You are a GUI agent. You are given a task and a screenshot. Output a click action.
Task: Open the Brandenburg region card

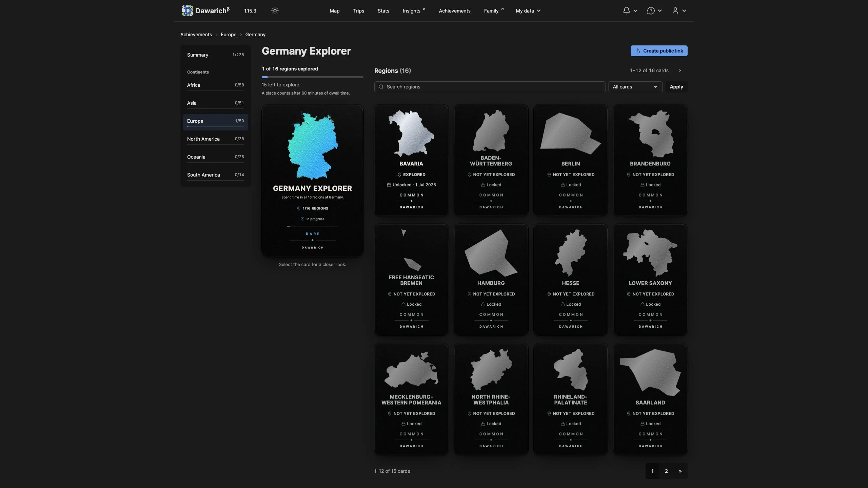click(x=650, y=160)
